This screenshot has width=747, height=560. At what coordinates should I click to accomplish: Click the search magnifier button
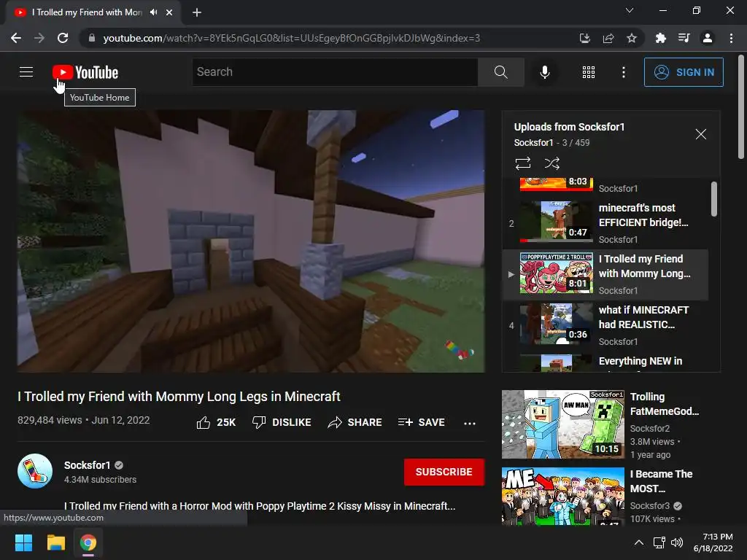pyautogui.click(x=500, y=72)
